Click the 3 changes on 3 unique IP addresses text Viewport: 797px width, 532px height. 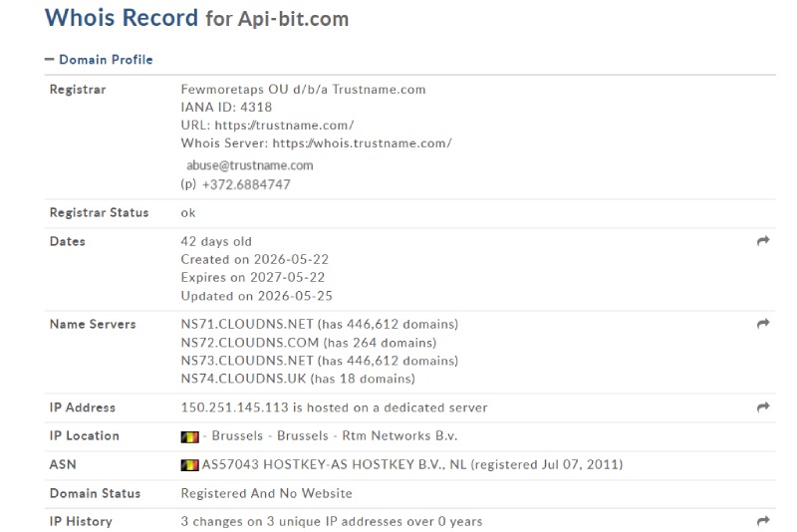(332, 521)
